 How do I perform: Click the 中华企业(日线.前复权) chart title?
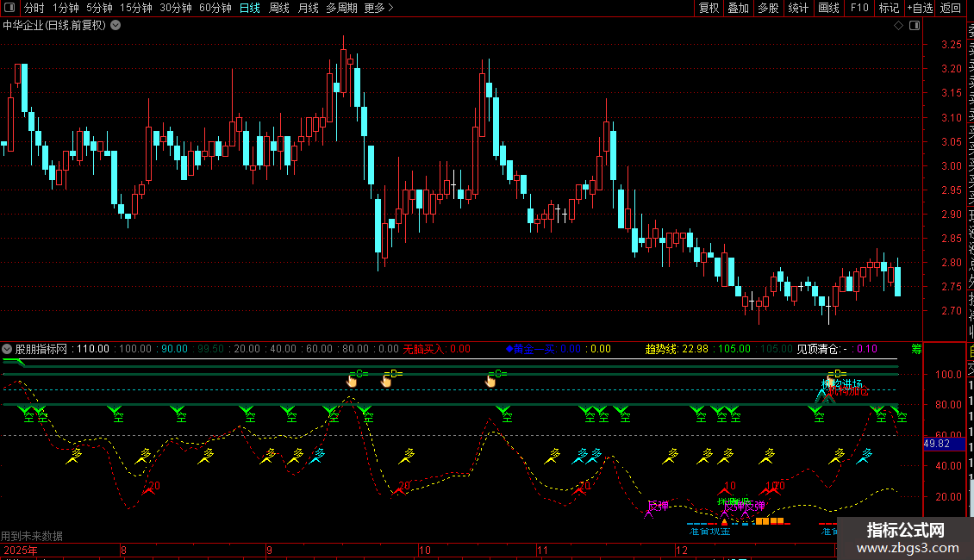[54, 26]
